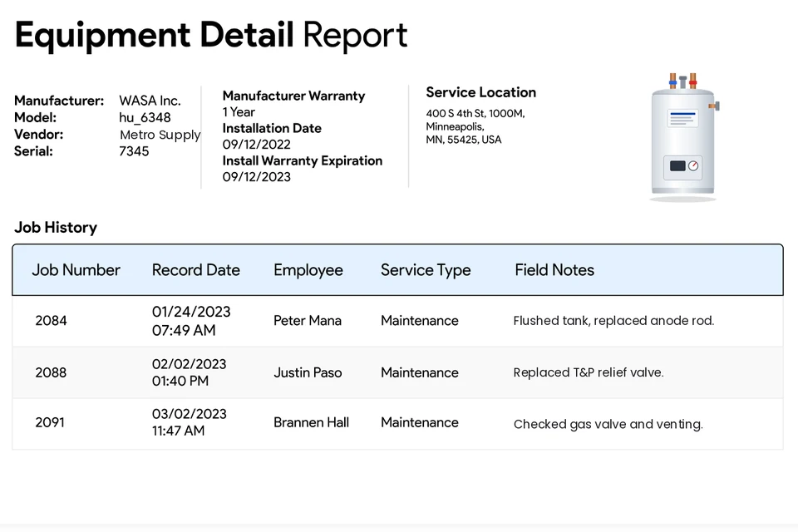
Task: Click the Installation Date label
Action: pyautogui.click(x=272, y=128)
